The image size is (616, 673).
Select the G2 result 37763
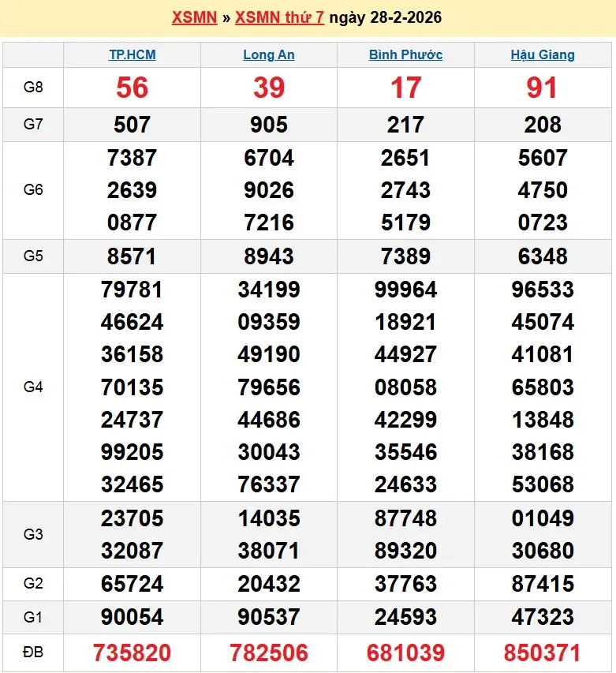pos(405,584)
